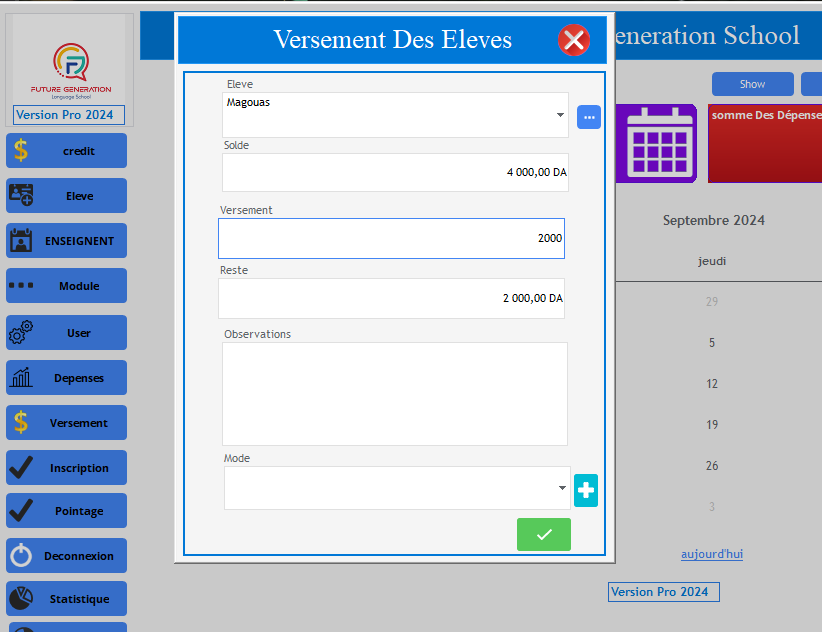822x632 pixels.
Task: Click the green checkmark confirm button
Action: tap(544, 534)
